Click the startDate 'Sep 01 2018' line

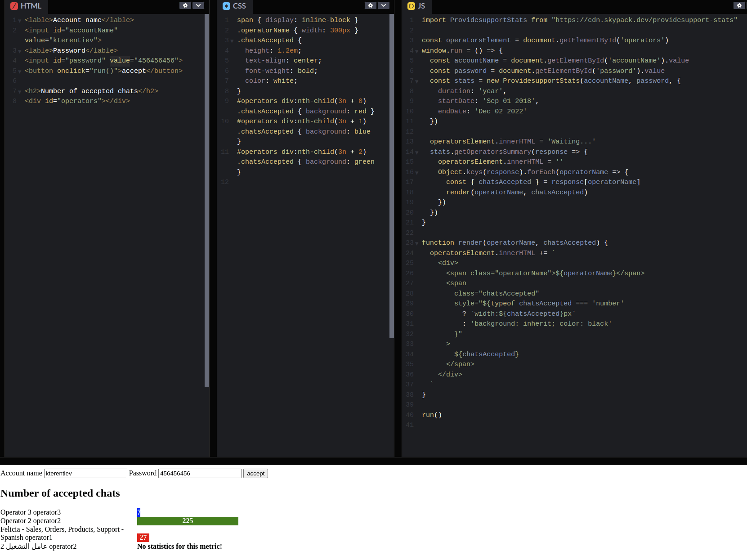(488, 101)
